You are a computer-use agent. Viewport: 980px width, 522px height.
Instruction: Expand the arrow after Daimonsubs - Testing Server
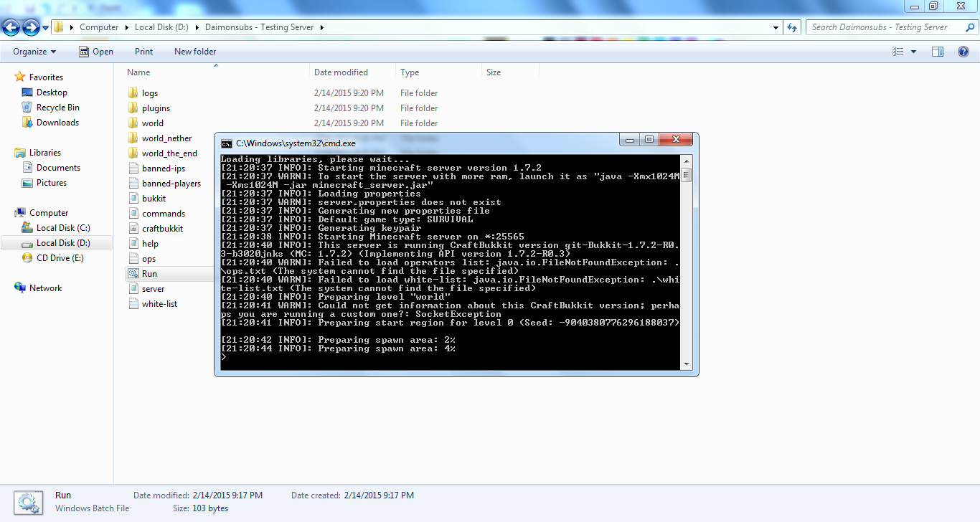point(322,27)
